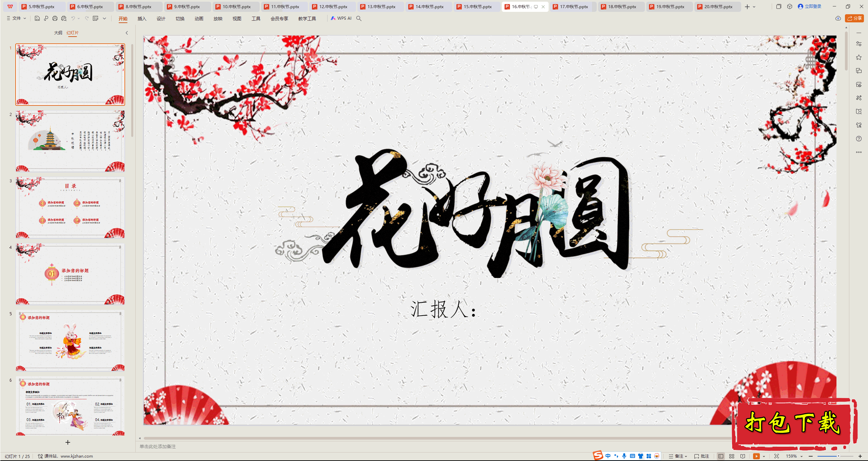Viewport: 868px width, 461px height.
Task: Click the WPS home logo icon
Action: pyautogui.click(x=10, y=6)
